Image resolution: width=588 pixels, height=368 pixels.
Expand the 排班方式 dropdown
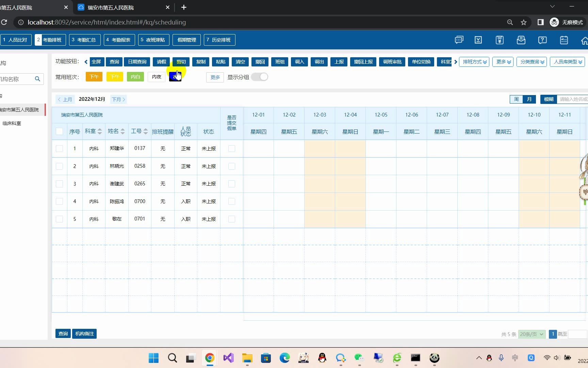click(x=474, y=62)
